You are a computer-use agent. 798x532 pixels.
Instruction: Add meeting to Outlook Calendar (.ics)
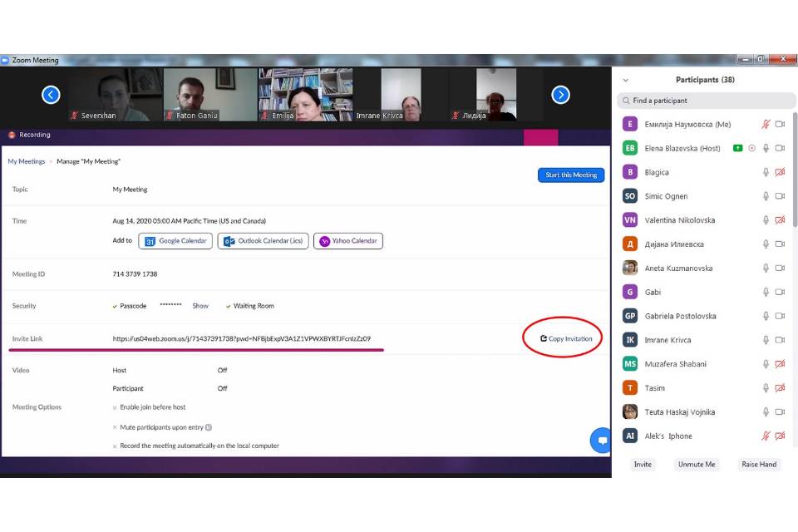(x=264, y=241)
